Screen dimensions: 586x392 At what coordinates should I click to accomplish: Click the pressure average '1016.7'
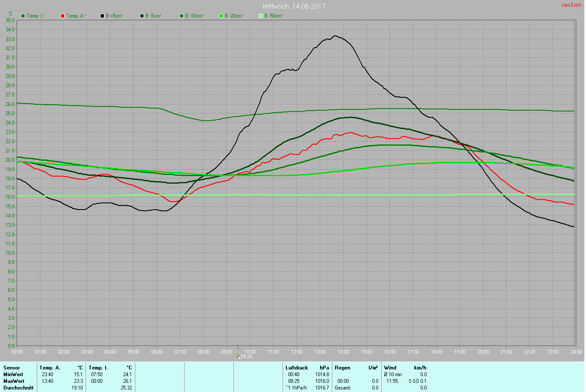[x=322, y=388]
